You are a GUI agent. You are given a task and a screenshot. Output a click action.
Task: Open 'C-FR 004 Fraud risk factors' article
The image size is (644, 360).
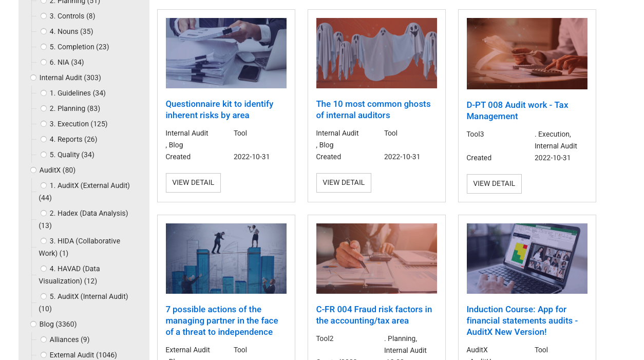(374, 315)
